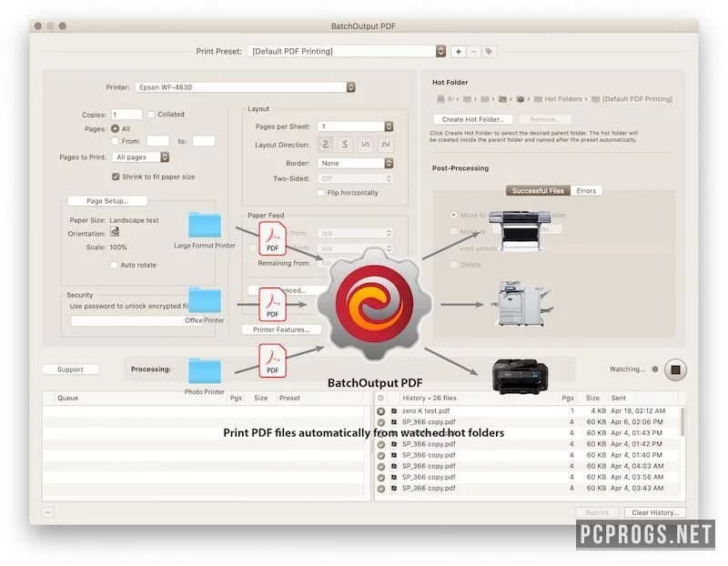This screenshot has width=728, height=566.
Task: Enable the Auto rotate checkbox
Action: [x=114, y=265]
